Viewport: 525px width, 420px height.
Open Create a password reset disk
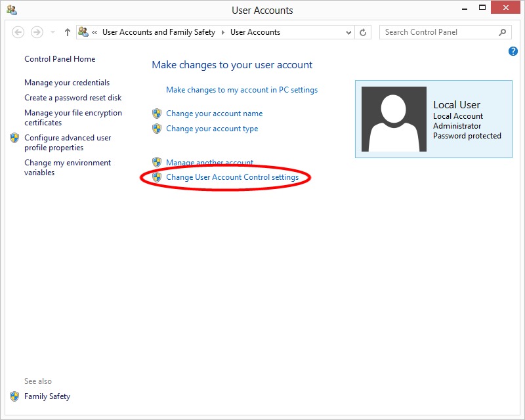(x=73, y=98)
